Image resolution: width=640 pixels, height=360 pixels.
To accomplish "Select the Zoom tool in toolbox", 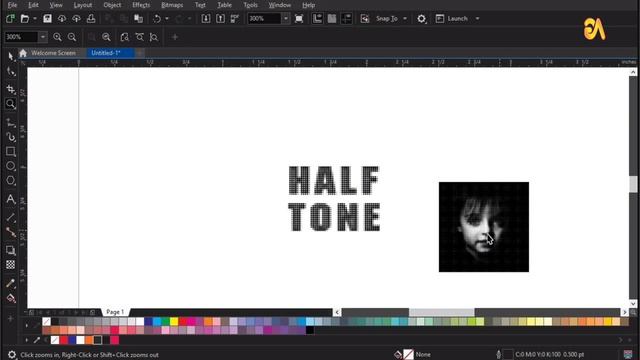I will point(11,104).
